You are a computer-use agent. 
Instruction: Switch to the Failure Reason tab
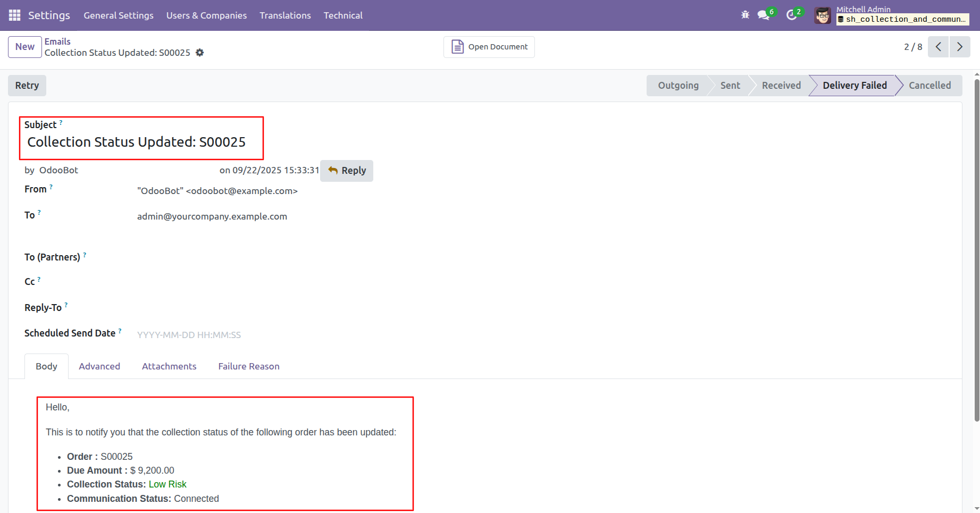(249, 366)
